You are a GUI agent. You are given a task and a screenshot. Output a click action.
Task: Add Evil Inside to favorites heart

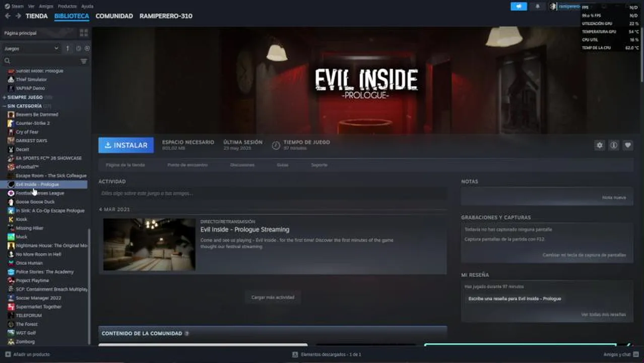point(628,145)
